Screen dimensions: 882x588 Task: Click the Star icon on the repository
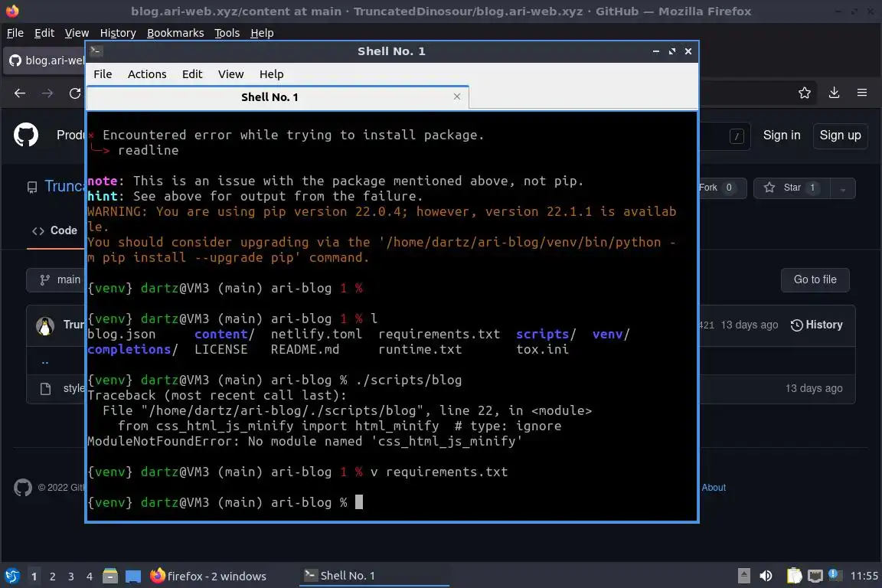point(769,188)
